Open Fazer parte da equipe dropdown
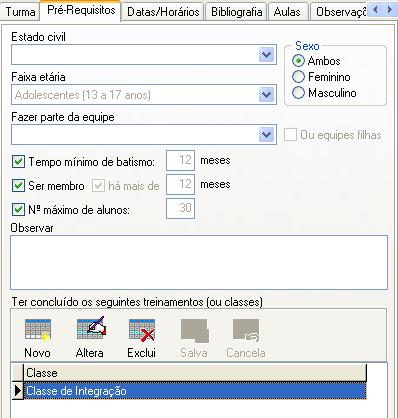Screen dimensions: 398x418 266,135
